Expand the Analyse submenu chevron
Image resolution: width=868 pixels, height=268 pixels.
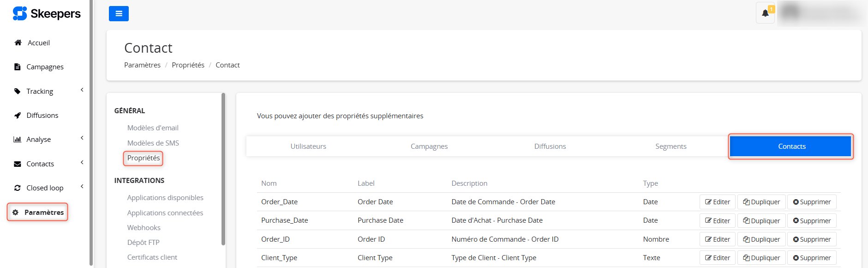[x=82, y=138]
